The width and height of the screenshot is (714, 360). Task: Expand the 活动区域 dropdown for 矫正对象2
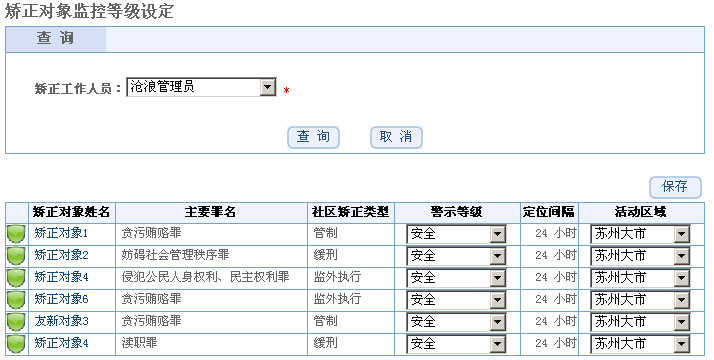(640, 256)
